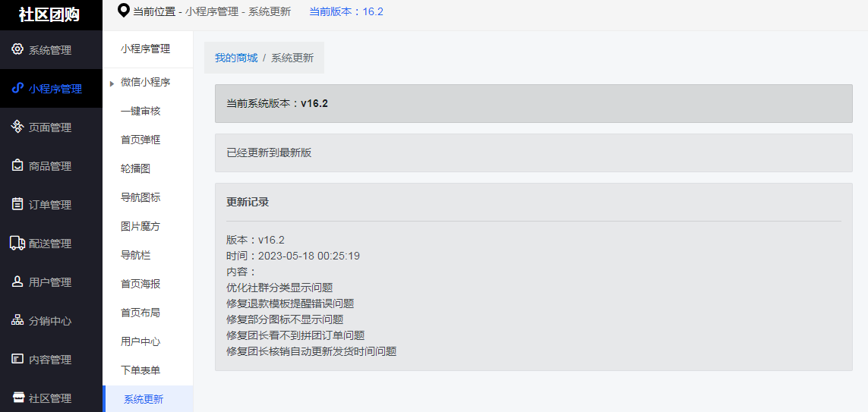Image resolution: width=868 pixels, height=412 pixels.
Task: Click the 订单管理 calendar icon
Action: (17, 204)
